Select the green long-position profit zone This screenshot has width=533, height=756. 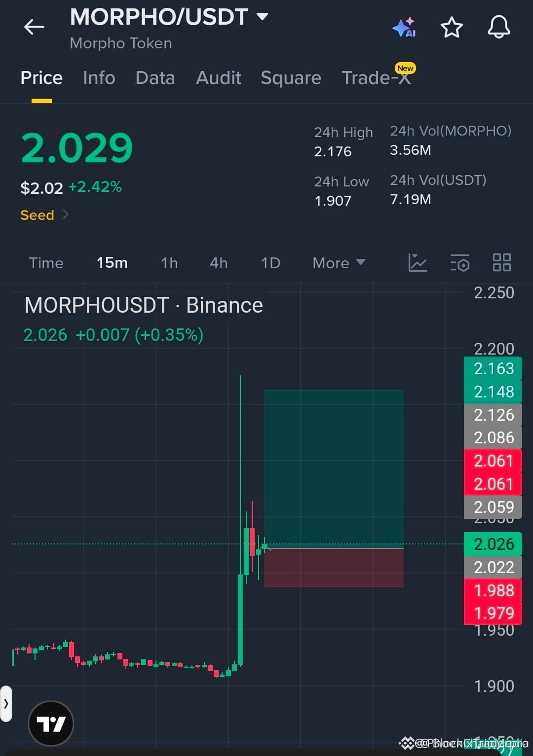point(334,468)
